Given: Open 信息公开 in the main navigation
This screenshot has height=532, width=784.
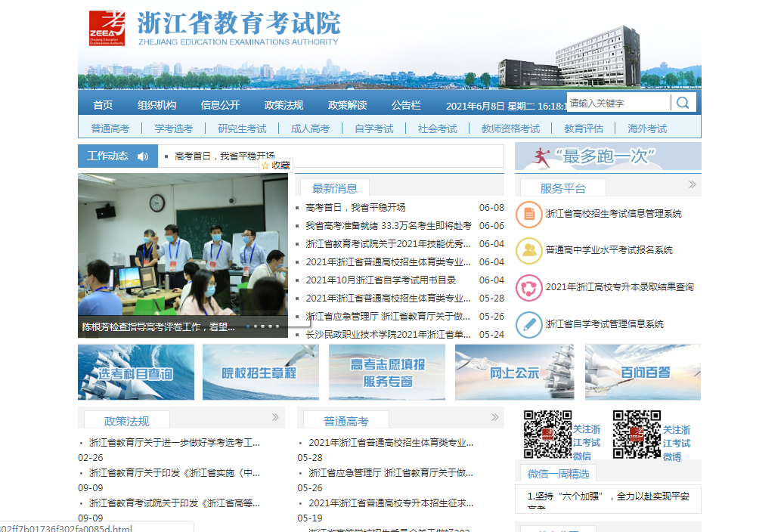Looking at the screenshot, I should [220, 105].
